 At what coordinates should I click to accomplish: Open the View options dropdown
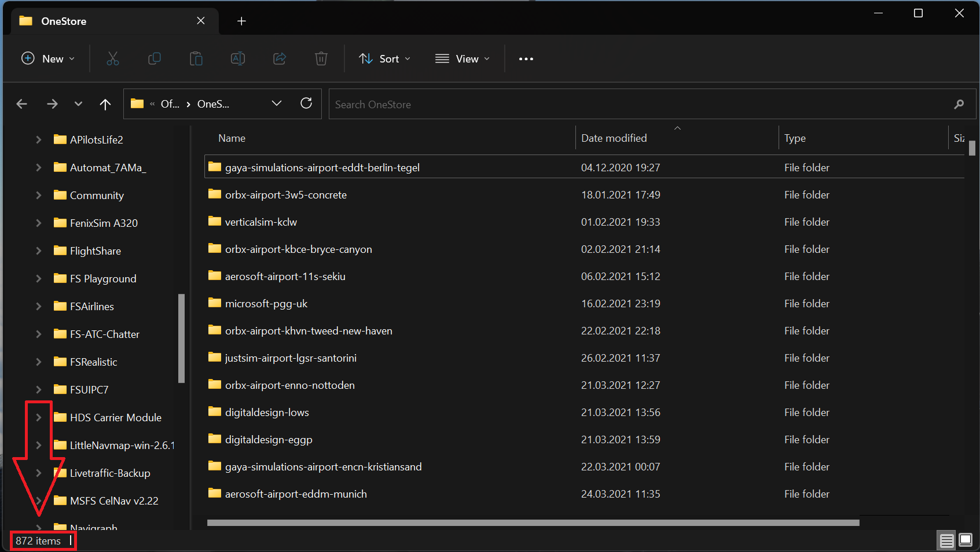462,58
